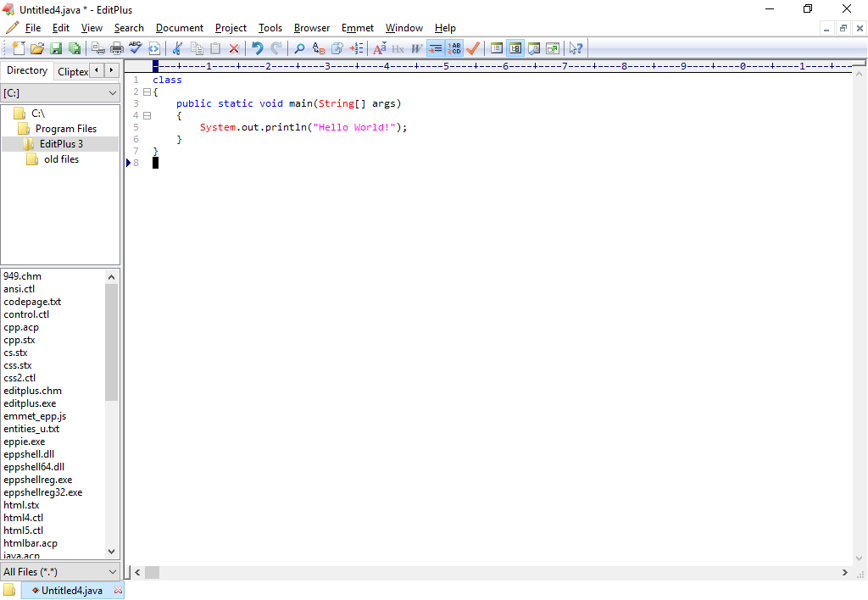Create a new document with the New icon
The width and height of the screenshot is (868, 600).
[17, 48]
